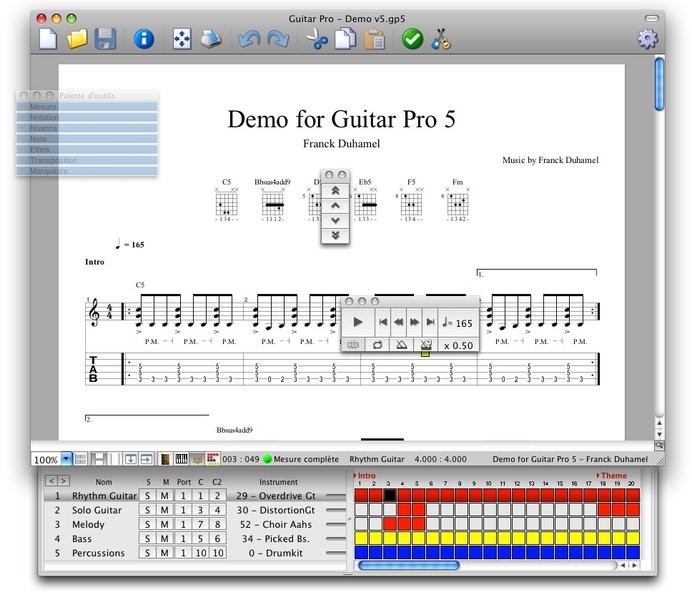Viewport: 692px width, 600px height.
Task: Select the vertical scrolling screen mode icon
Action: pyautogui.click(x=131, y=459)
